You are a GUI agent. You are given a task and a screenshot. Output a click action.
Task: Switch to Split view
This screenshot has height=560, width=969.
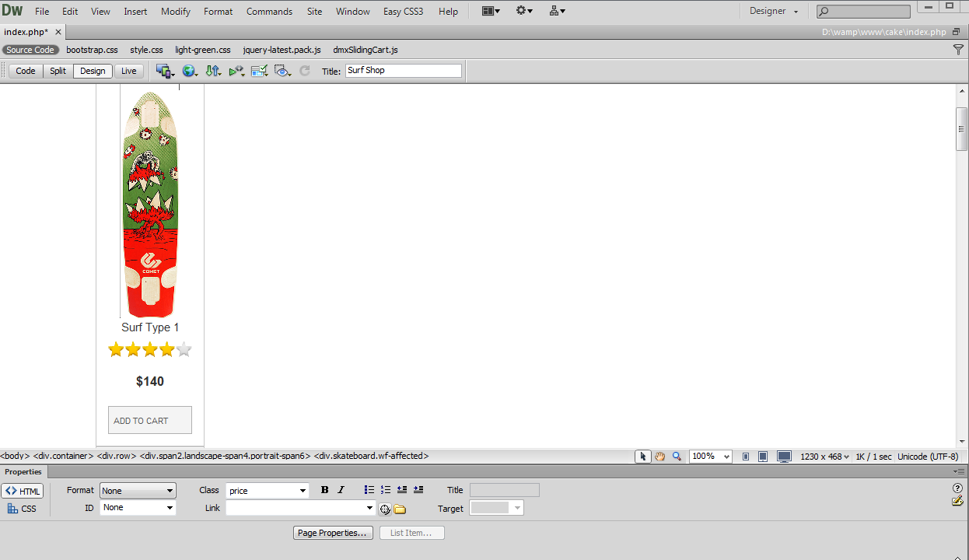[x=58, y=71]
